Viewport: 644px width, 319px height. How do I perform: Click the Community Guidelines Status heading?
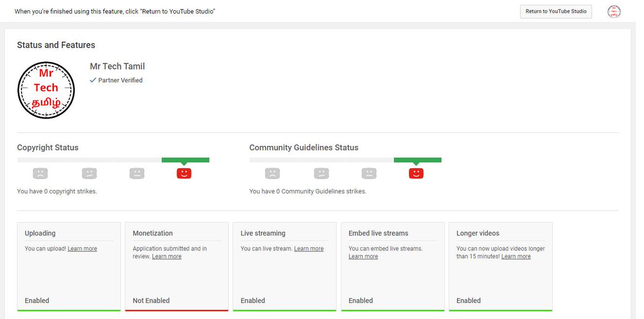[x=304, y=147]
